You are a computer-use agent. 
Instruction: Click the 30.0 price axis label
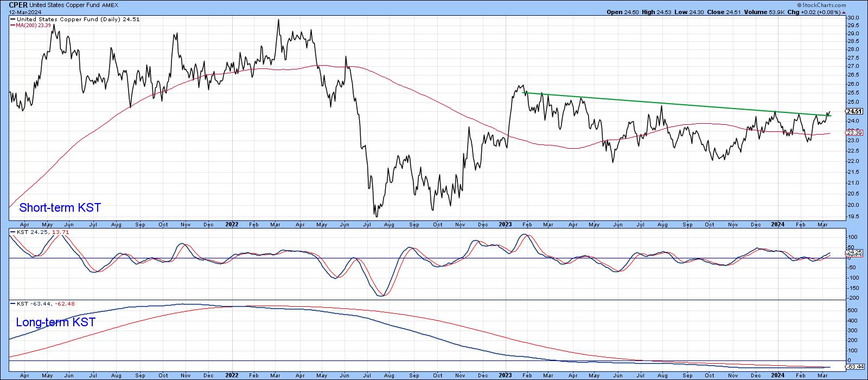point(854,18)
